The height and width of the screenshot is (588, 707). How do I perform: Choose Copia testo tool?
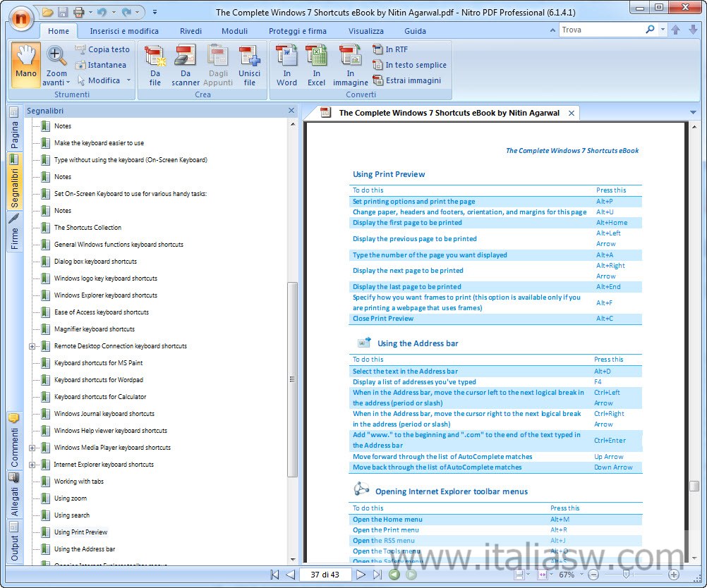coord(102,49)
